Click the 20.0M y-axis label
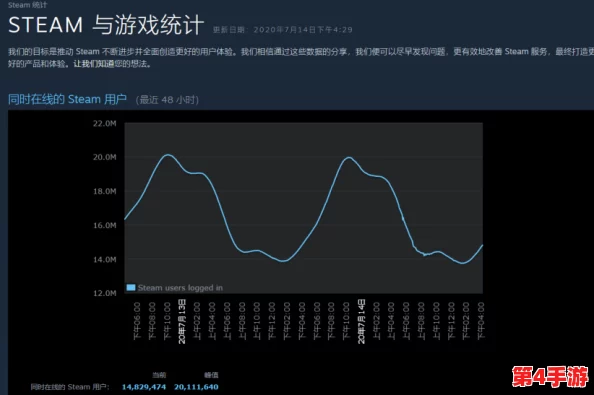594x395 pixels. (105, 157)
